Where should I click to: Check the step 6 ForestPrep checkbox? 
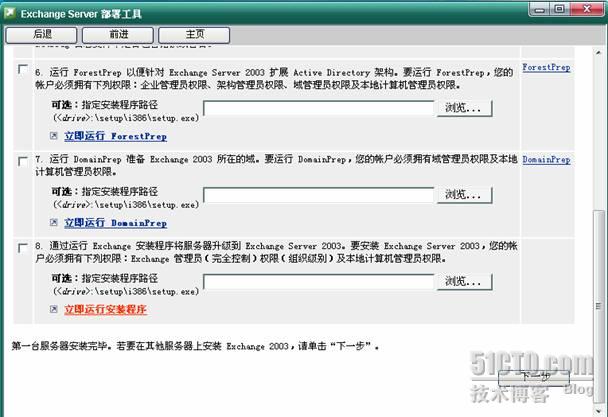(23, 69)
